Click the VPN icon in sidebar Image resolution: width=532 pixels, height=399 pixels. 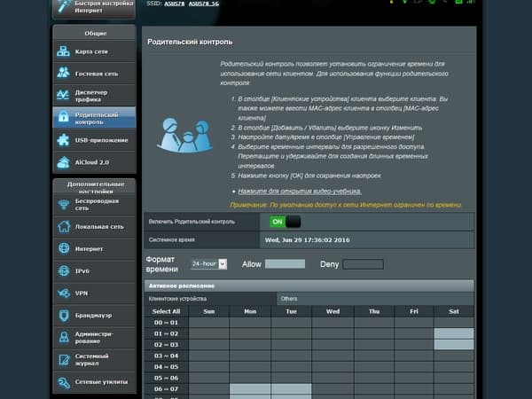64,293
